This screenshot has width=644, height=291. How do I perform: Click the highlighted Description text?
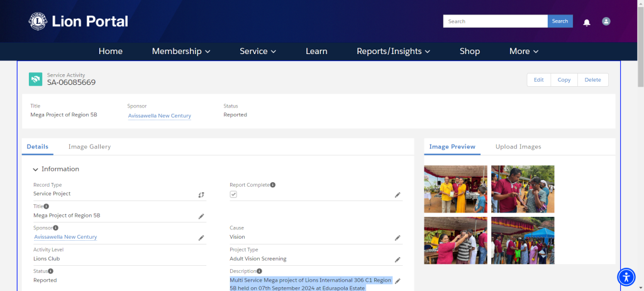311,284
